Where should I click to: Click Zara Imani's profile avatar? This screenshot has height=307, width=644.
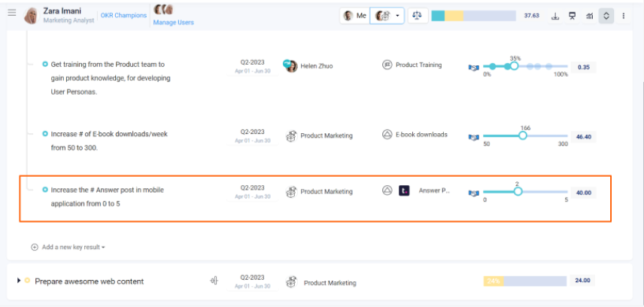(31, 16)
